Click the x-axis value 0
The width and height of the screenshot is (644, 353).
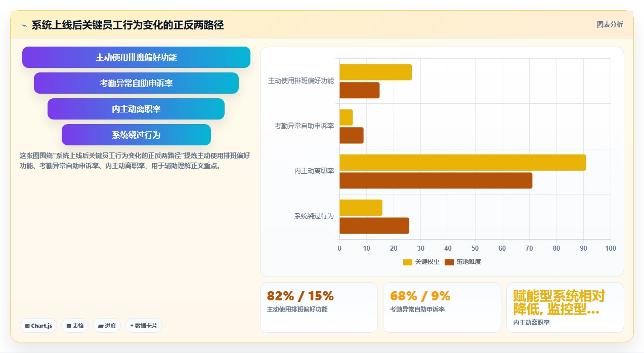(339, 248)
